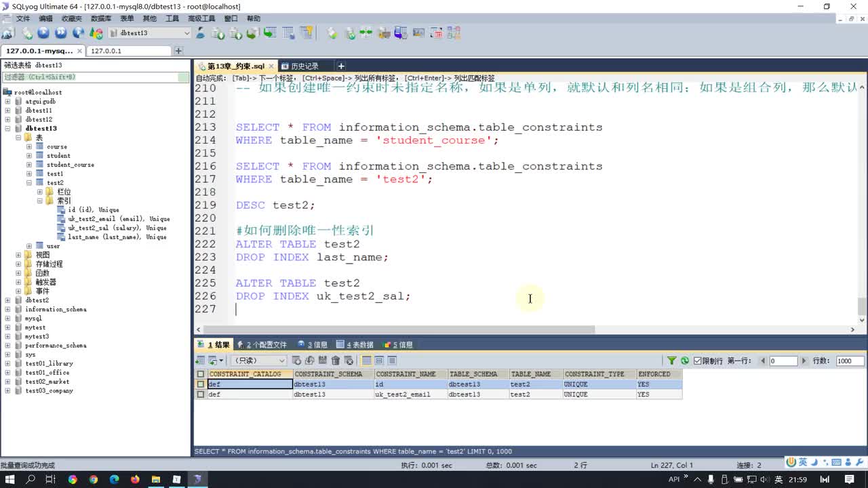Click the 过滤器 table filter field
The width and height of the screenshot is (868, 488).
pos(96,77)
